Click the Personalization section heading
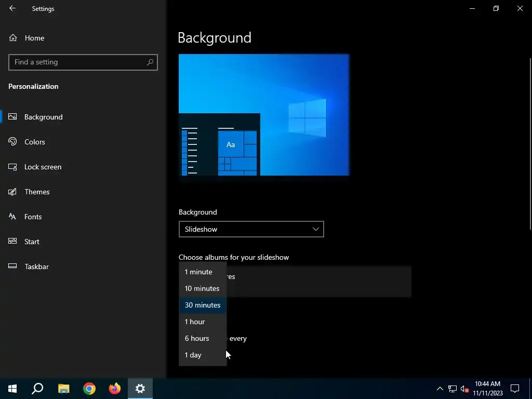532x399 pixels. (33, 87)
